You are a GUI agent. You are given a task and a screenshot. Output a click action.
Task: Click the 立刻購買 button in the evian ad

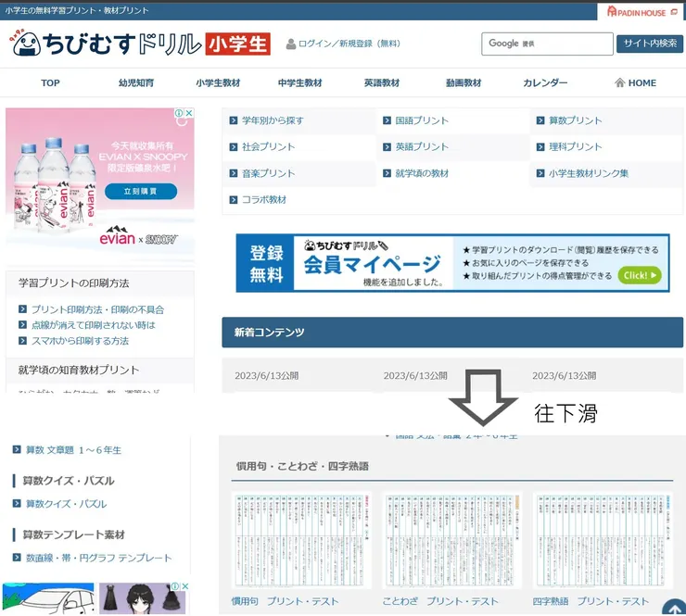coord(141,191)
